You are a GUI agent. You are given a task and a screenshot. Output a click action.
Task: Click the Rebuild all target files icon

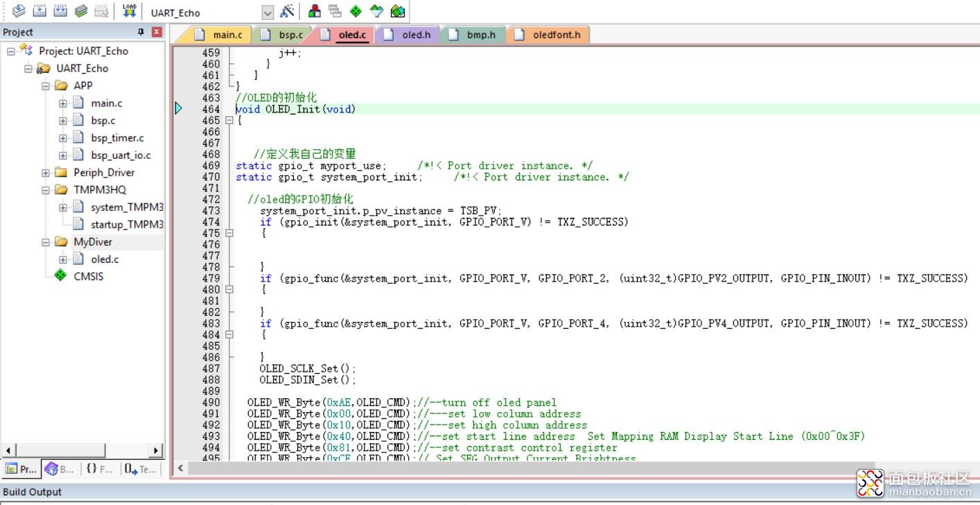click(x=60, y=11)
